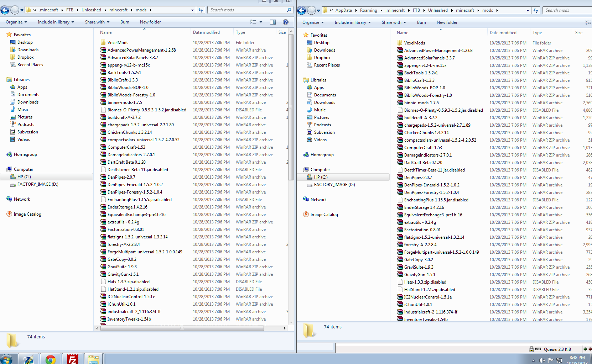This screenshot has width=592, height=364.
Task: Open Organize menu in left mods window
Action: [16, 22]
